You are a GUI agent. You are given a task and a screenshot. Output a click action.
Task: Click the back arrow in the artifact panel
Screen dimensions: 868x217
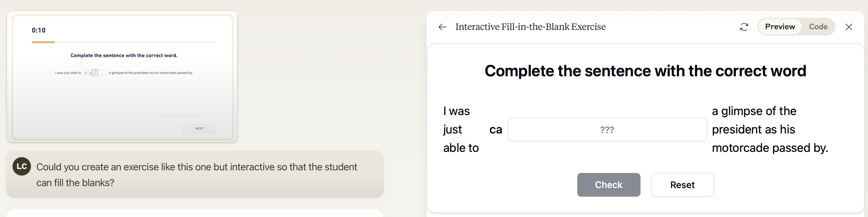[x=442, y=27]
